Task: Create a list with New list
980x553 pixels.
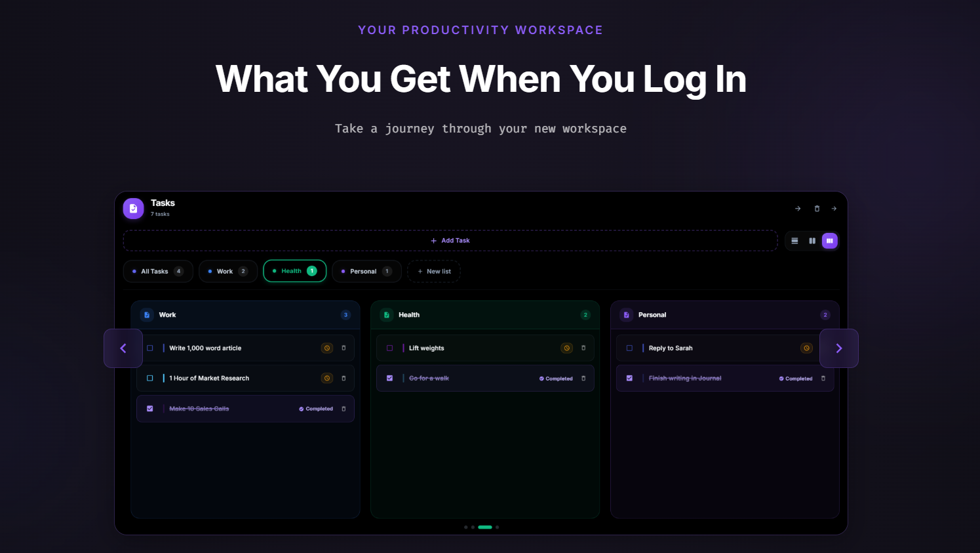Action: click(434, 272)
